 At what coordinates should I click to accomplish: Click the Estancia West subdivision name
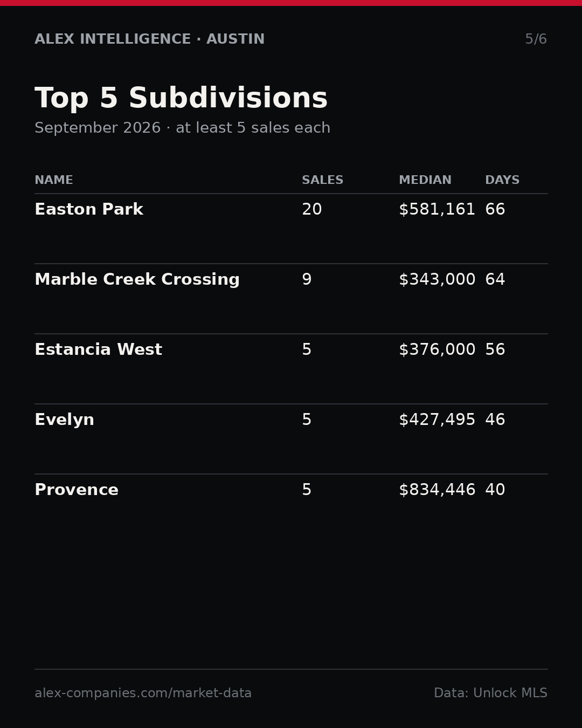(x=98, y=350)
